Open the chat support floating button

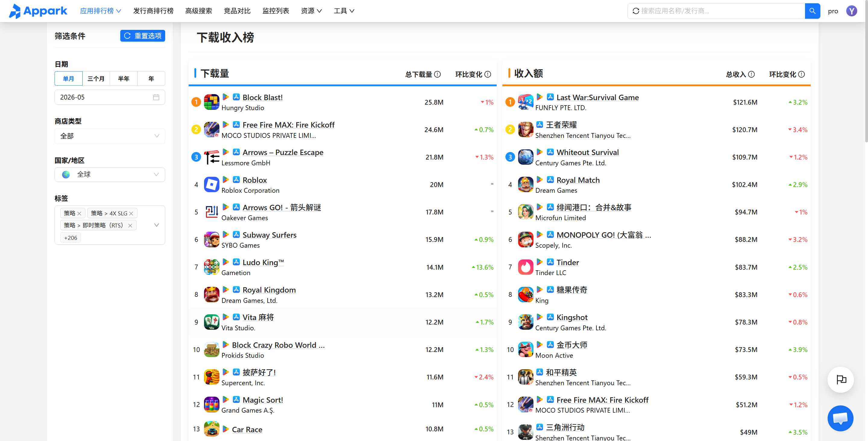(841, 418)
